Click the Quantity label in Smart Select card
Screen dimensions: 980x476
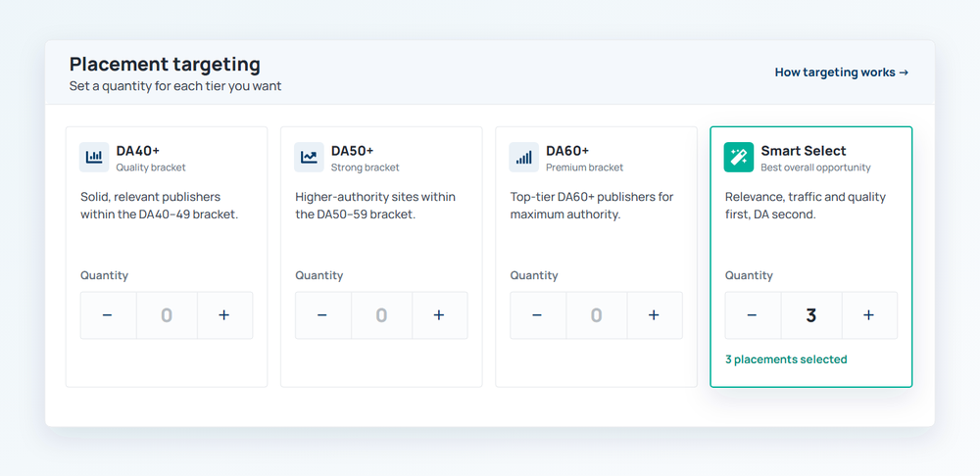(749, 275)
